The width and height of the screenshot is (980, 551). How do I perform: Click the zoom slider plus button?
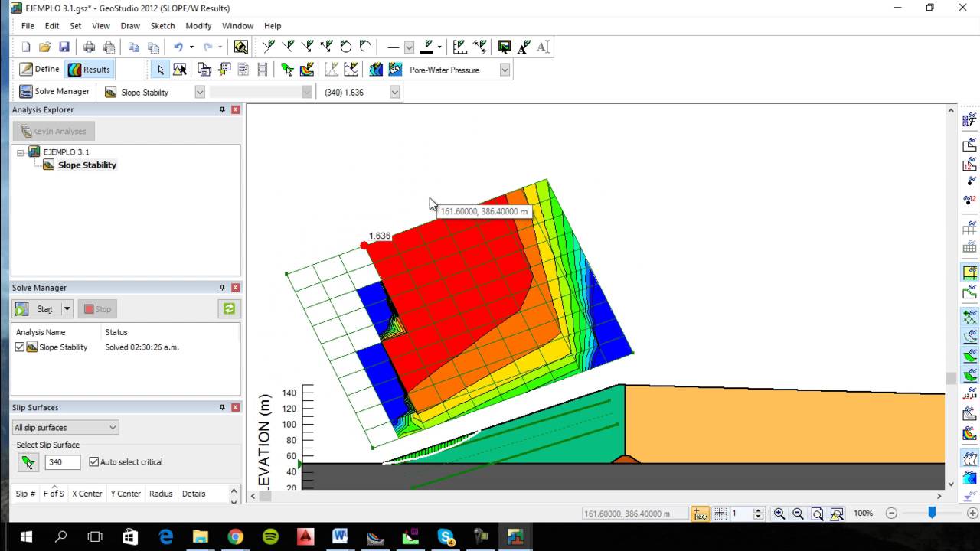coord(973,514)
